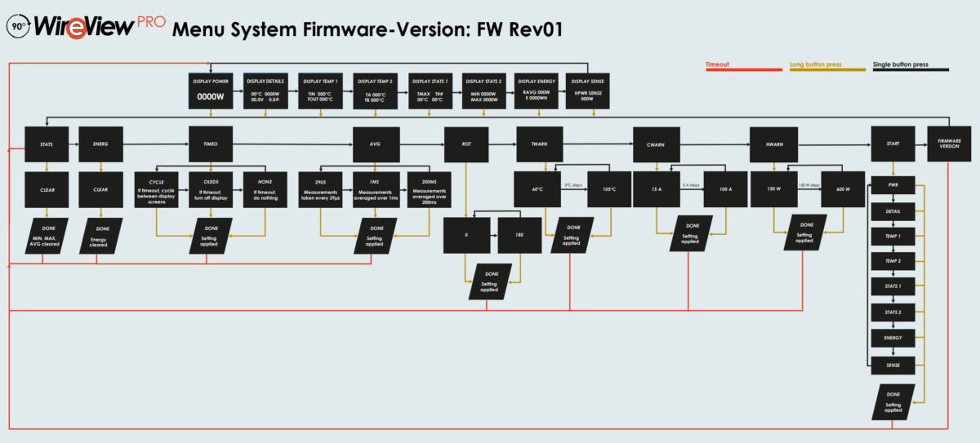Select the TIMEO menu block

[212, 144]
